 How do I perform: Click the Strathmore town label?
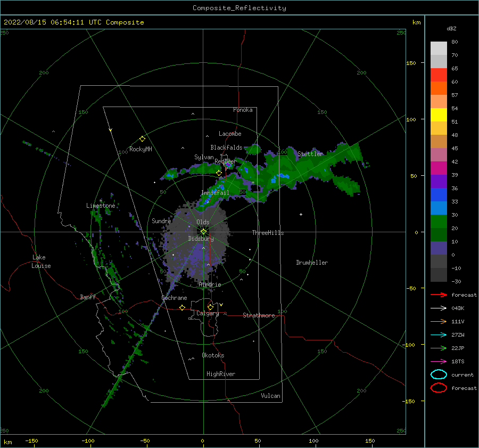click(x=259, y=315)
